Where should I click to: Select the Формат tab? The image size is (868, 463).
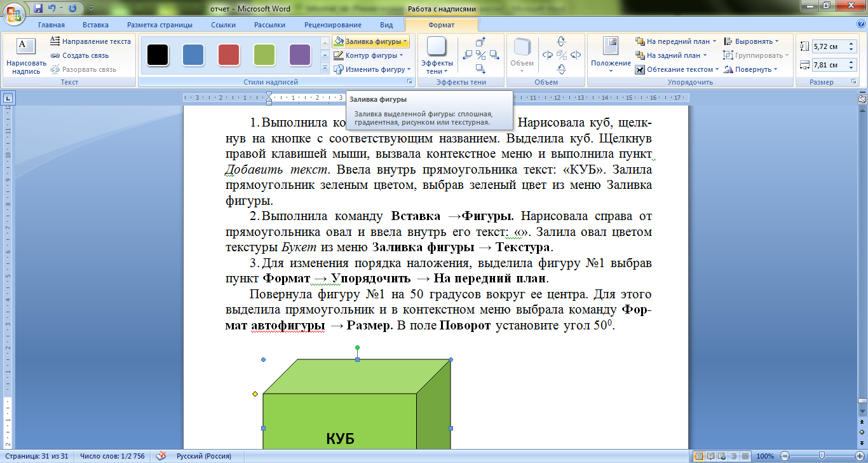(441, 25)
